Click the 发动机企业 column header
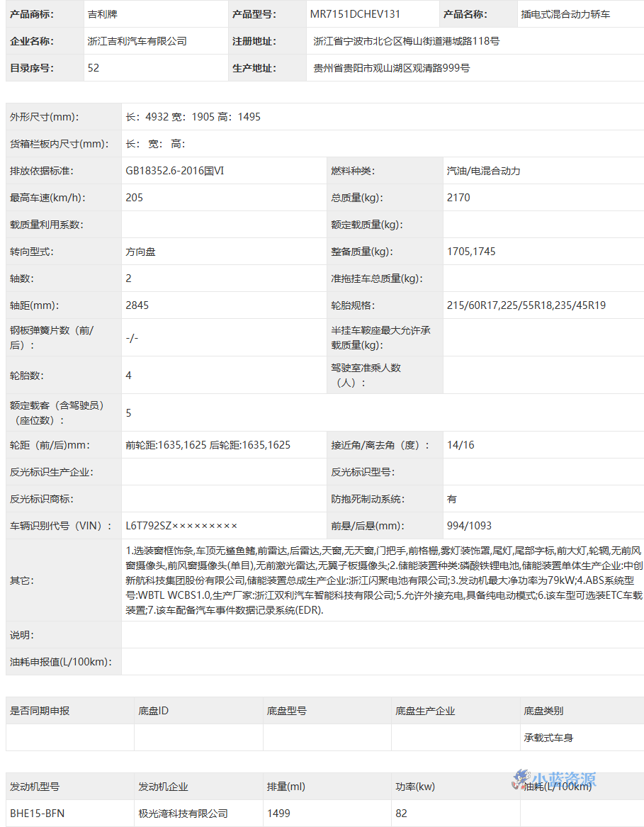Screen dimensions: 644x827 pos(163,787)
